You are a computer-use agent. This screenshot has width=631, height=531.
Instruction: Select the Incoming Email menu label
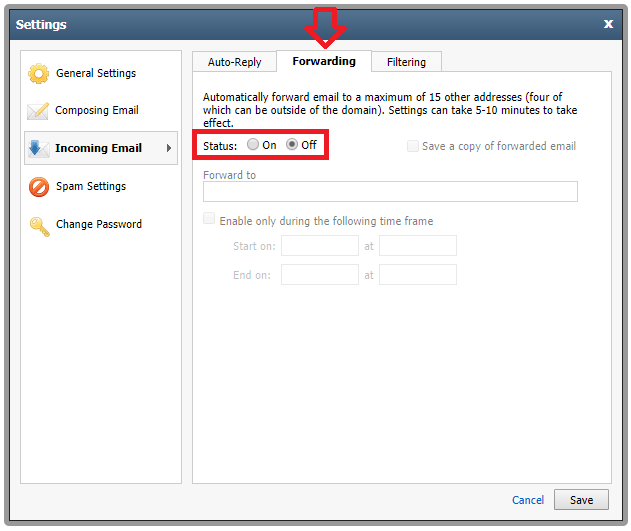98,148
